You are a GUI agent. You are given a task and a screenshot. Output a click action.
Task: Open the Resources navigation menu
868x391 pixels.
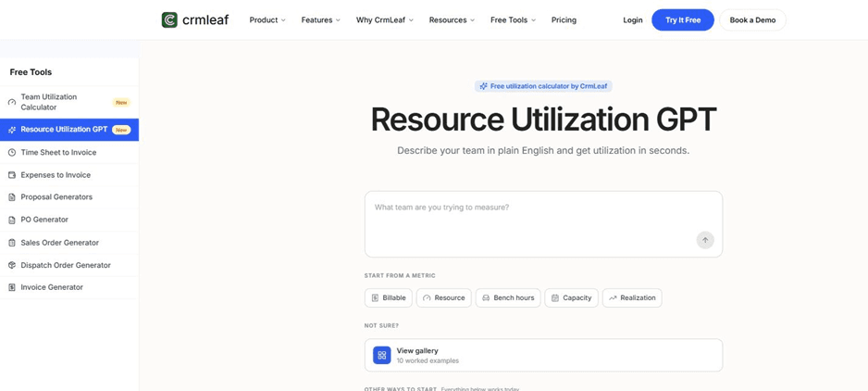[452, 20]
